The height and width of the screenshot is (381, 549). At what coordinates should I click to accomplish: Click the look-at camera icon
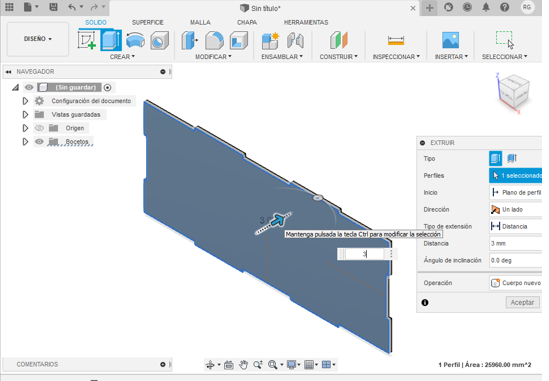pyautogui.click(x=229, y=365)
